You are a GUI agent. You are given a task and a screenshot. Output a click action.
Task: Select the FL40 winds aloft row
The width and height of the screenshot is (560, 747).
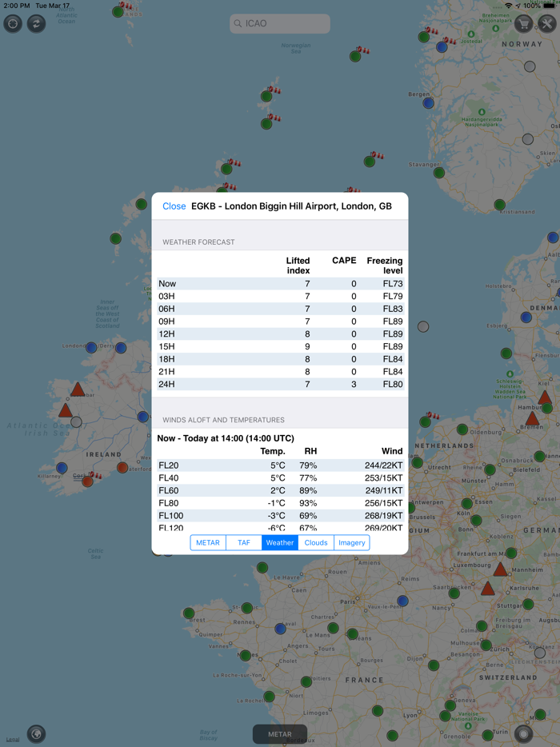(280, 477)
